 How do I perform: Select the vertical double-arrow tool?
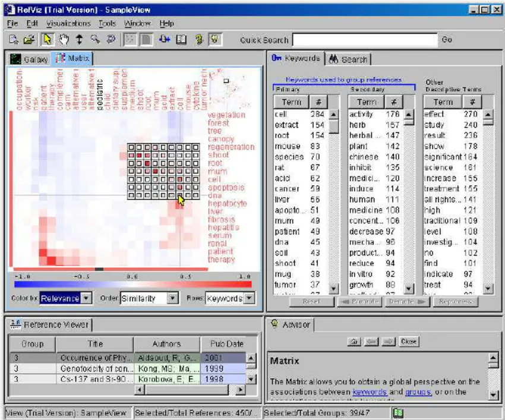pyautogui.click(x=79, y=40)
